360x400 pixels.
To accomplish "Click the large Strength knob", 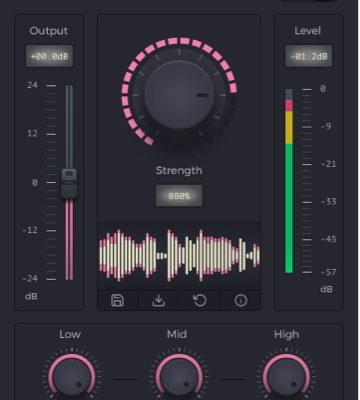I will click(179, 95).
